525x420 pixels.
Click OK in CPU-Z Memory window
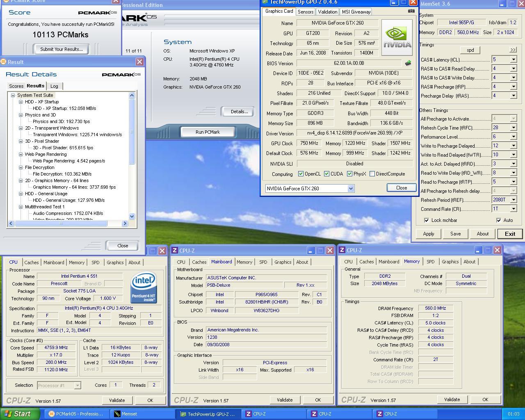[x=485, y=399]
